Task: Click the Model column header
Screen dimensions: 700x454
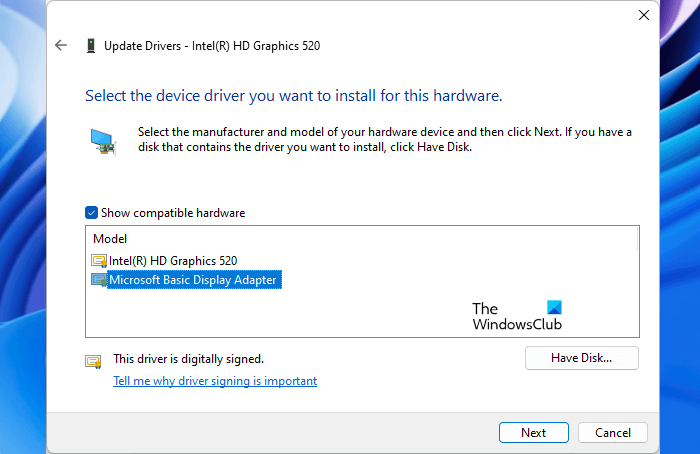Action: point(110,239)
